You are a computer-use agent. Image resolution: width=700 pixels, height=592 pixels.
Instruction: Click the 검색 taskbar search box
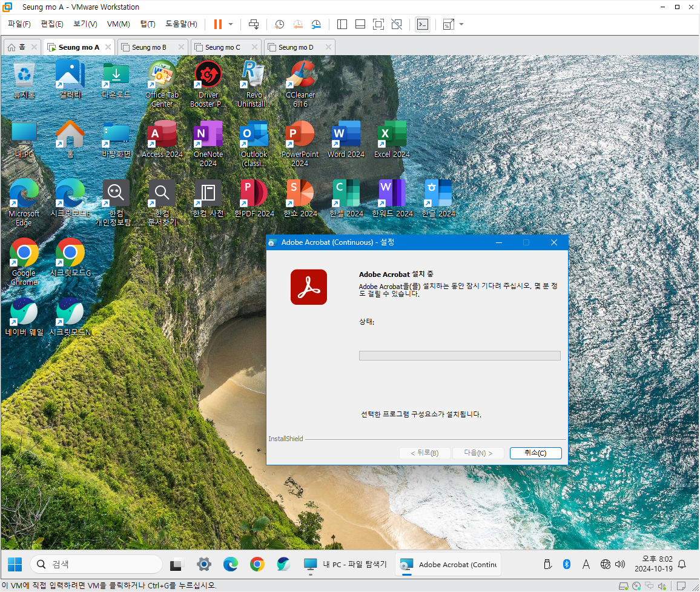(x=96, y=564)
